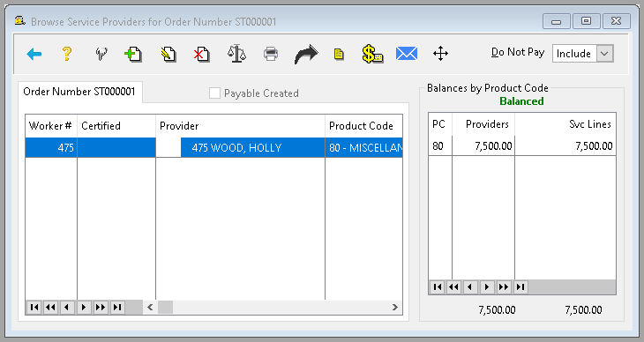Click the PC column header in balances

pyautogui.click(x=440, y=124)
